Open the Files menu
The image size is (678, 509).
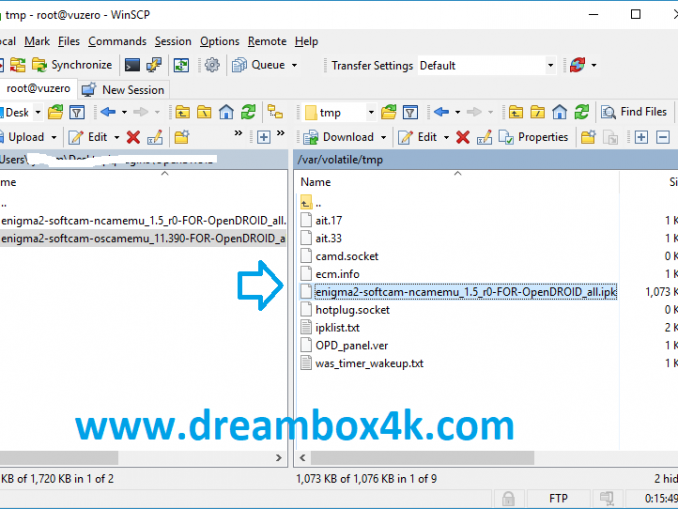(69, 42)
